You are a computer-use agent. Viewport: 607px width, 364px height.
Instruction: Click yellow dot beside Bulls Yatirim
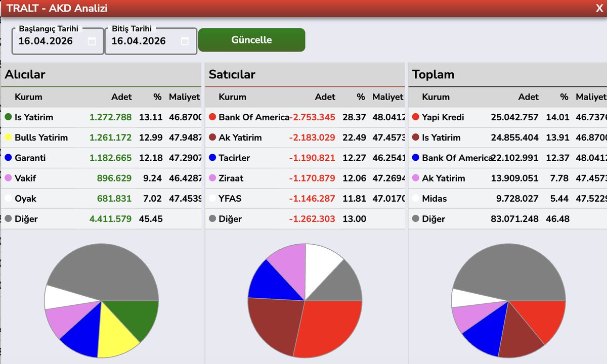(8, 137)
